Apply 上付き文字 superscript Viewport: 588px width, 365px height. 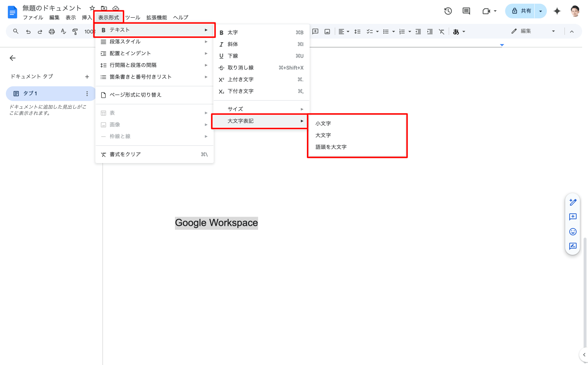[x=261, y=79]
